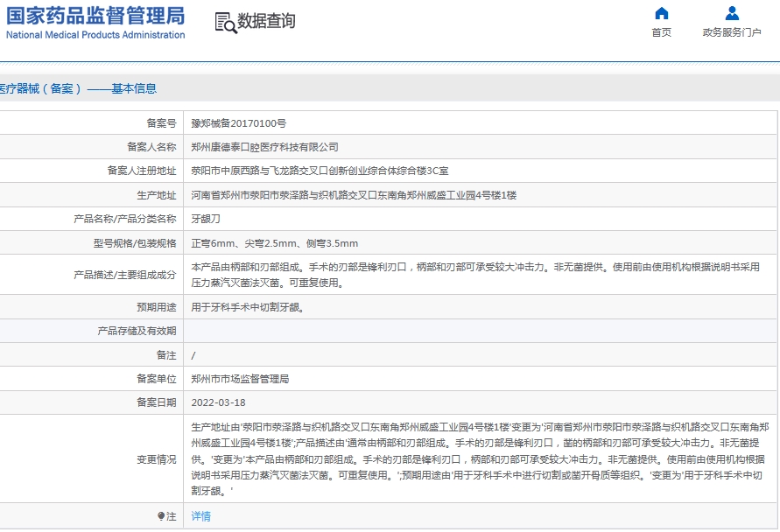Click the 备案号 row label
The image size is (780, 532).
tap(161, 123)
